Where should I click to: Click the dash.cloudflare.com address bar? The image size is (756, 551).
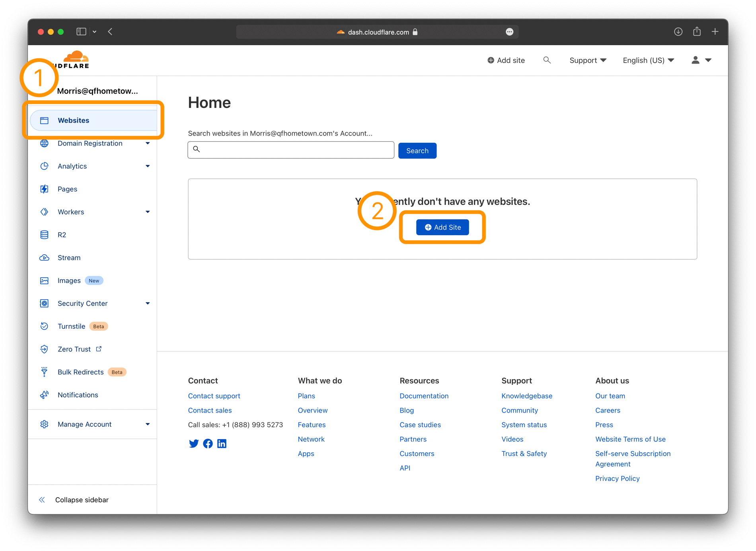click(377, 32)
